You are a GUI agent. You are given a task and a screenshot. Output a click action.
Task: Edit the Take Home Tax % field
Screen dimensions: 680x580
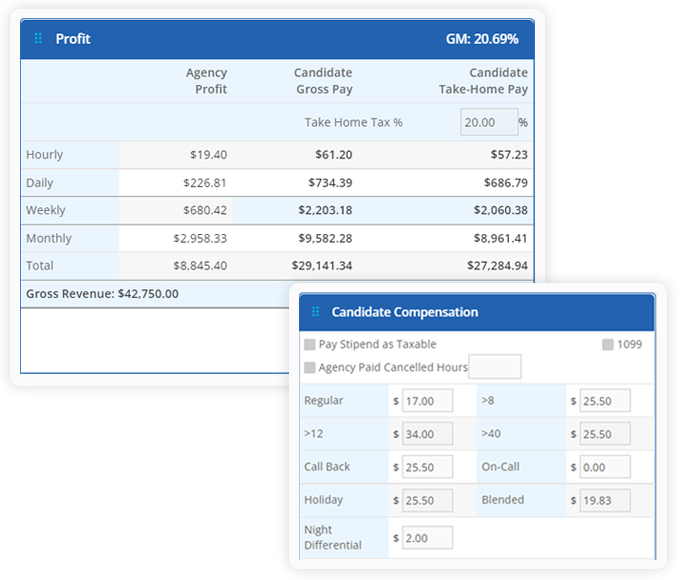click(489, 122)
